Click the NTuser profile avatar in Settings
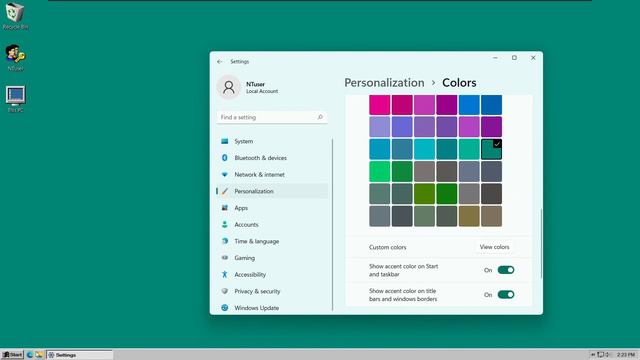 click(x=229, y=87)
